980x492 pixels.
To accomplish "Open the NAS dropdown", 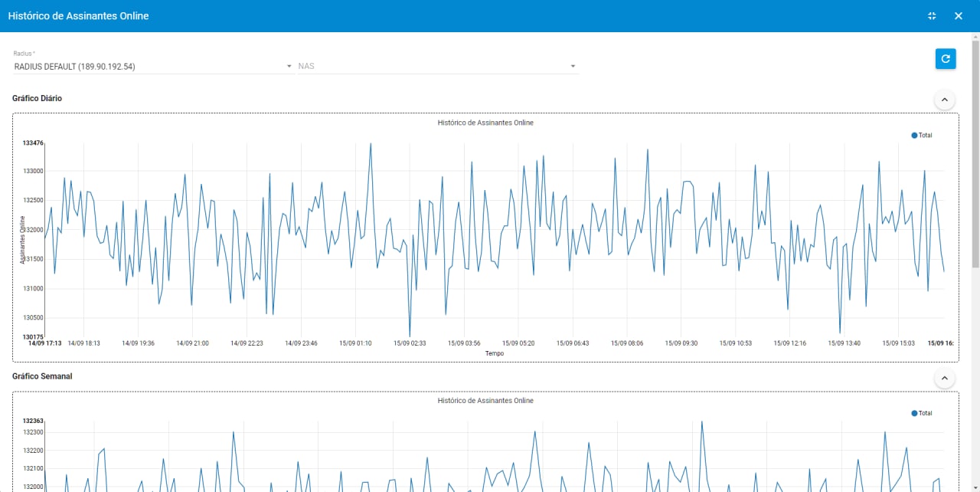I will [437, 66].
